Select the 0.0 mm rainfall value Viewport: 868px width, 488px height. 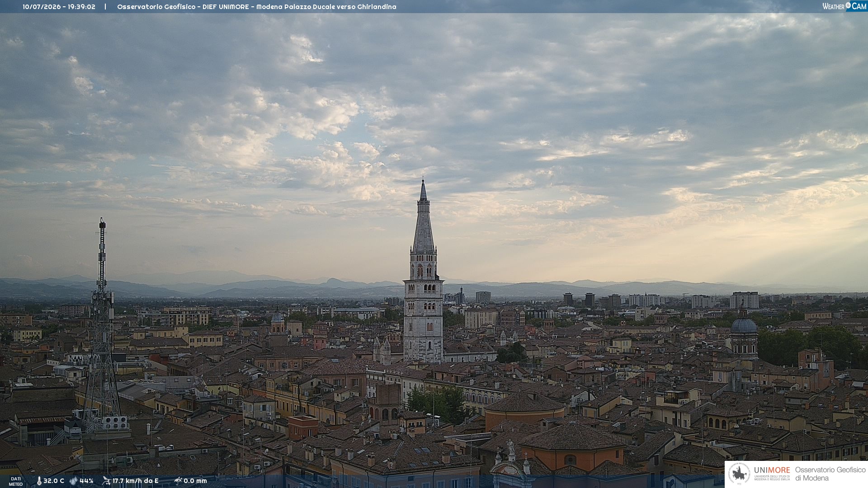(195, 481)
